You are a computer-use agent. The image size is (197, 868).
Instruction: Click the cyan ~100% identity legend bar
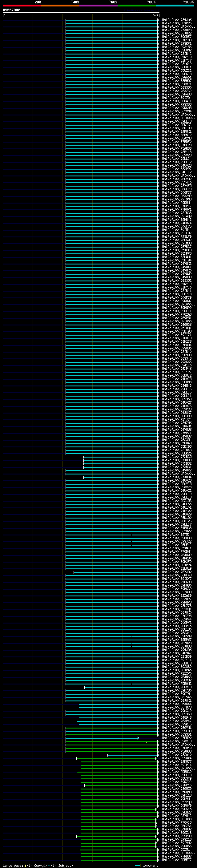click(175, 6)
